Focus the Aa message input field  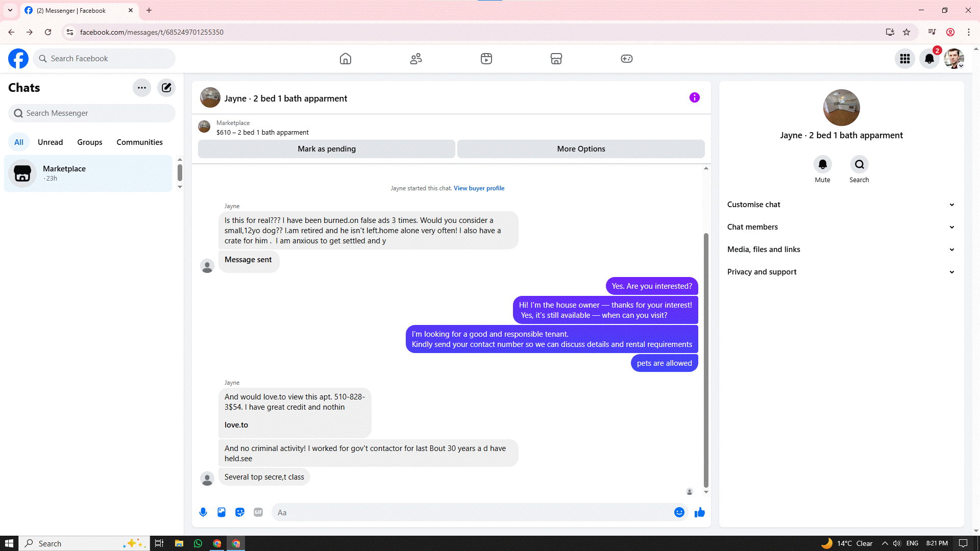pyautogui.click(x=470, y=512)
